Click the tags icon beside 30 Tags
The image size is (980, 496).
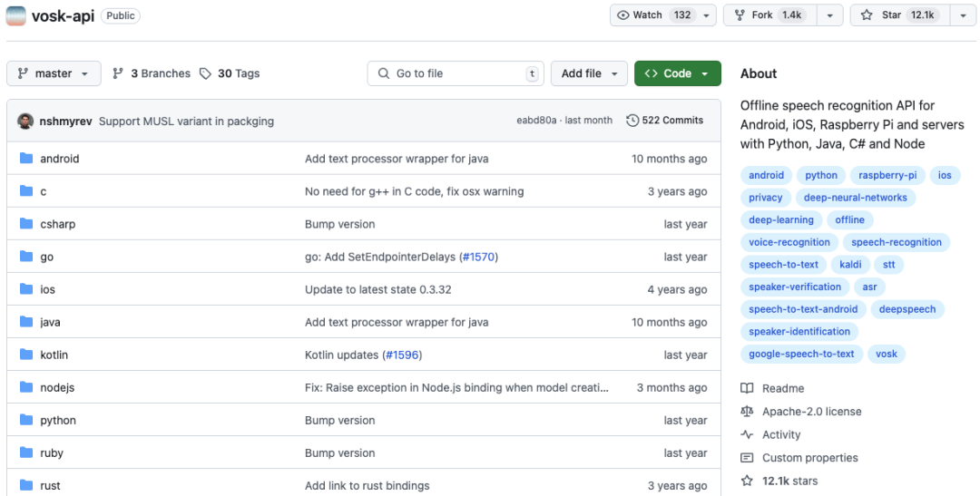pyautogui.click(x=206, y=73)
